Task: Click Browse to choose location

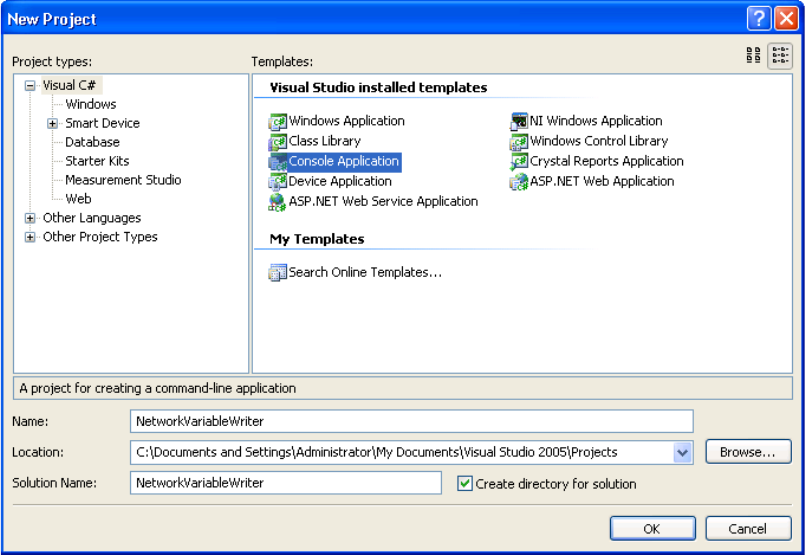Action: (x=748, y=452)
